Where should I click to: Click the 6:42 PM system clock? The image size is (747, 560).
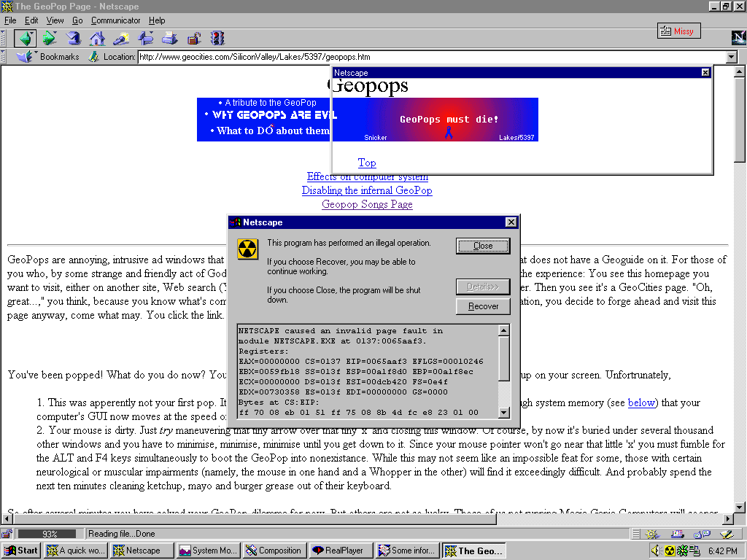click(723, 551)
